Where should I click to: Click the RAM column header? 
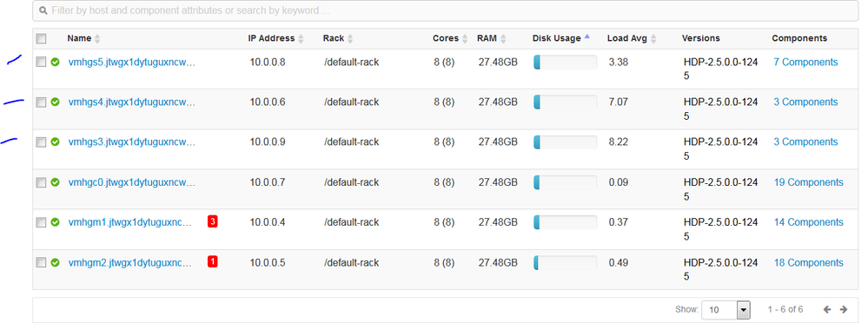click(487, 38)
